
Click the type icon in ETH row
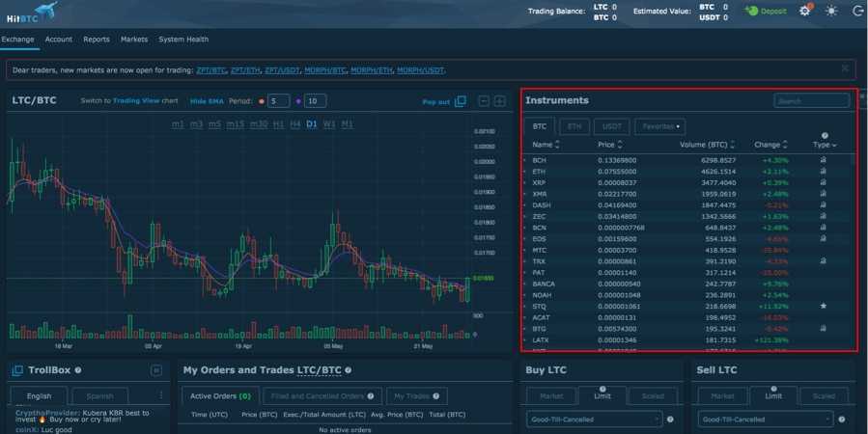coord(824,172)
